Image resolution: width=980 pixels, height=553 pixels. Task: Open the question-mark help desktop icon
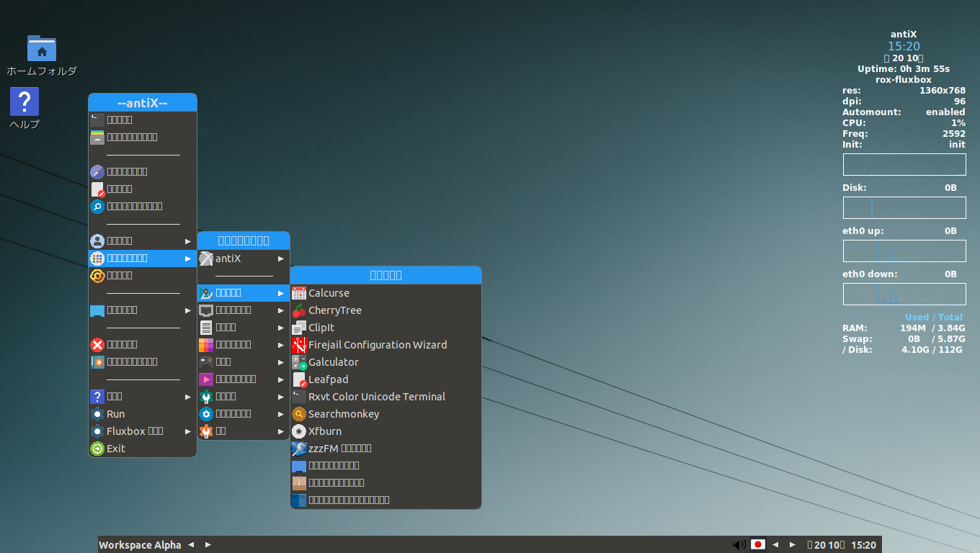click(24, 102)
